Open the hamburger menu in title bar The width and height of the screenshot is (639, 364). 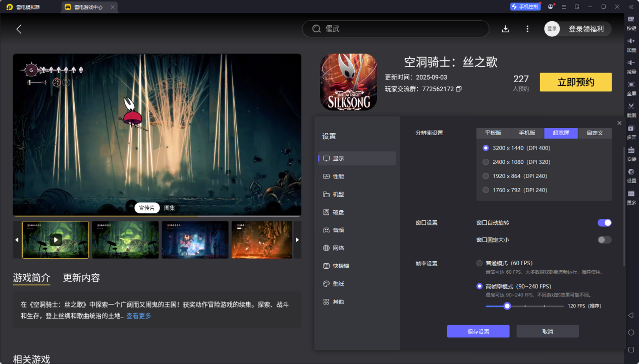[563, 7]
